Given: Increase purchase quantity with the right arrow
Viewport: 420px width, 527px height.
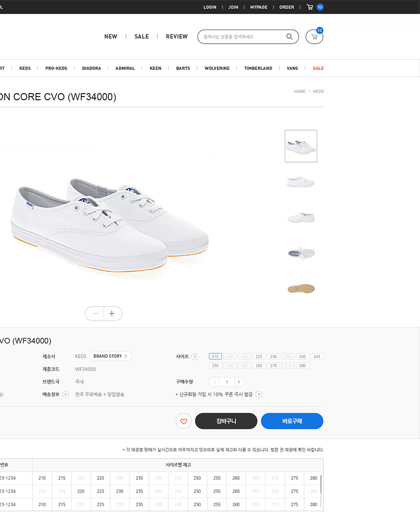Looking at the screenshot, I should pyautogui.click(x=239, y=382).
